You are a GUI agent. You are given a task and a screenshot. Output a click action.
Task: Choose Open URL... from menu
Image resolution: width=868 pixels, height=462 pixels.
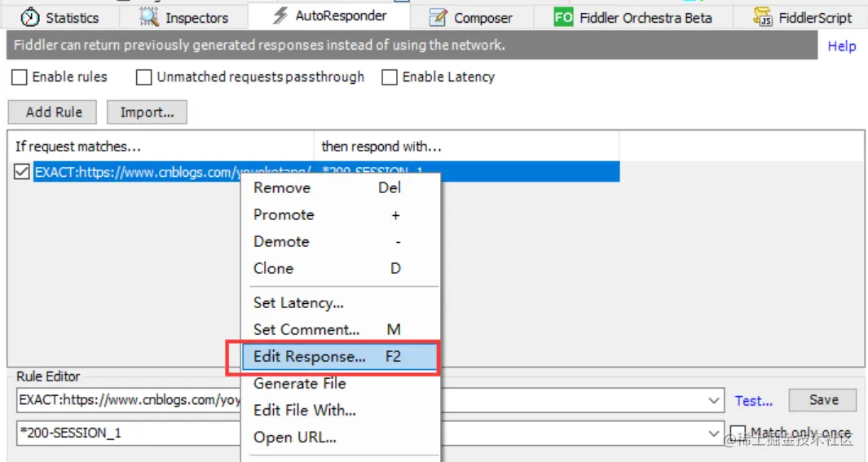[x=341, y=438]
